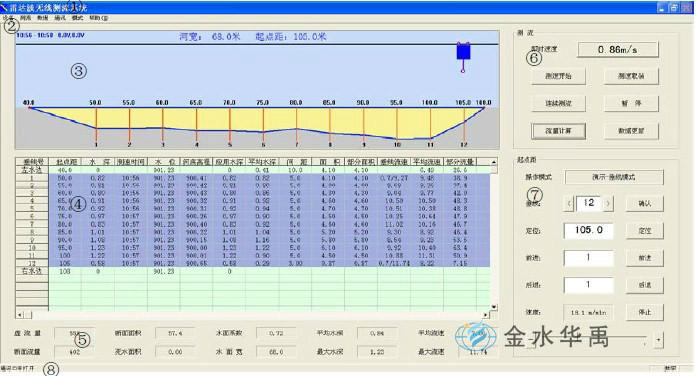Click the 平均水深 summary value 0.84

pos(376,333)
